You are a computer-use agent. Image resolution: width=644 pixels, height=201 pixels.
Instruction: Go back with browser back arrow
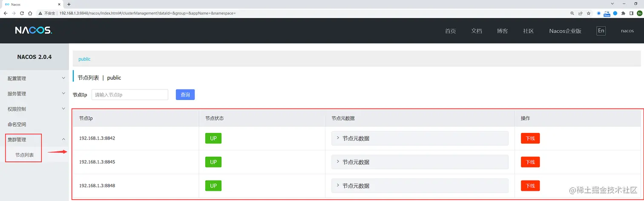5,13
